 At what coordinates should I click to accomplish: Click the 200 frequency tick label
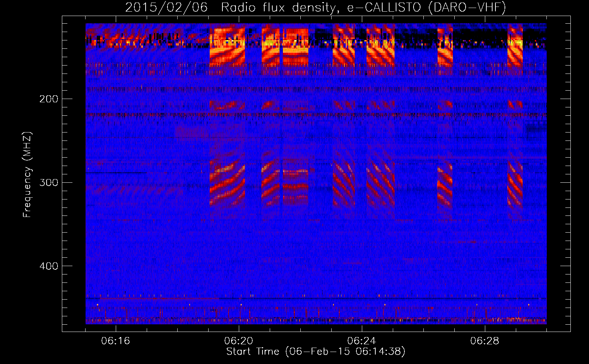click(x=49, y=99)
